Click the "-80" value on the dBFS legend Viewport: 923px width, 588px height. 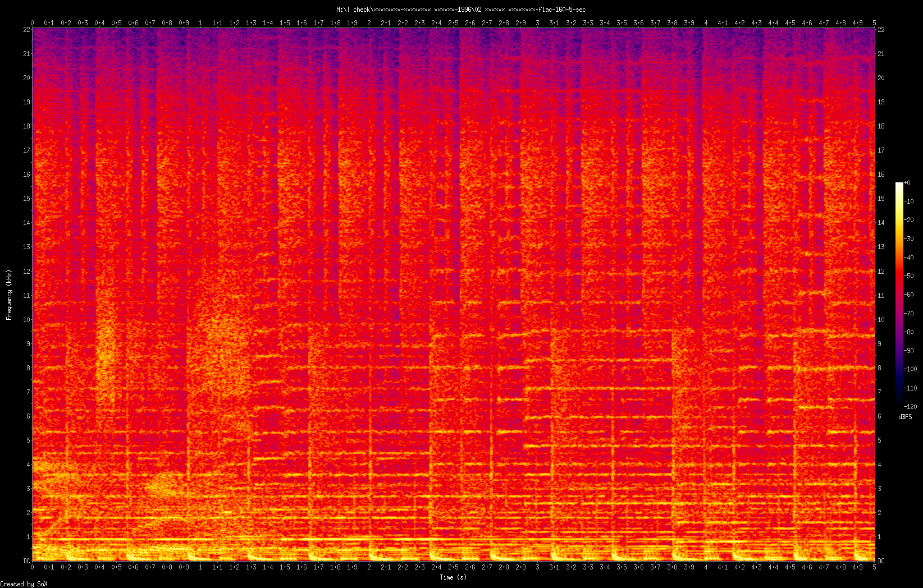tap(909, 332)
